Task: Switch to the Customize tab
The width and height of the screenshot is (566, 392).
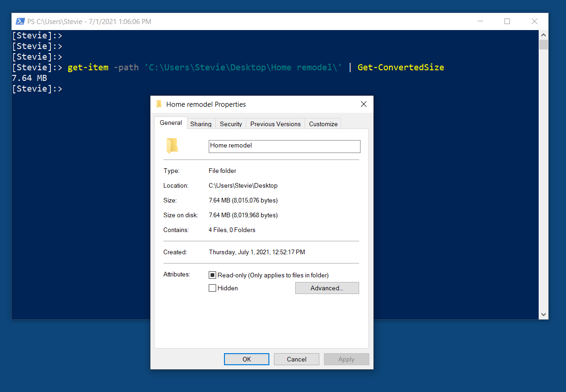Action: click(323, 123)
